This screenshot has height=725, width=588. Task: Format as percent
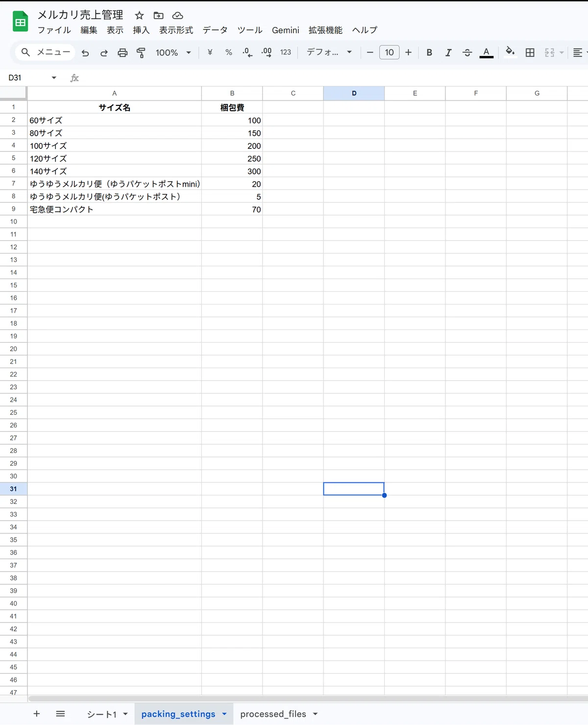pos(228,52)
